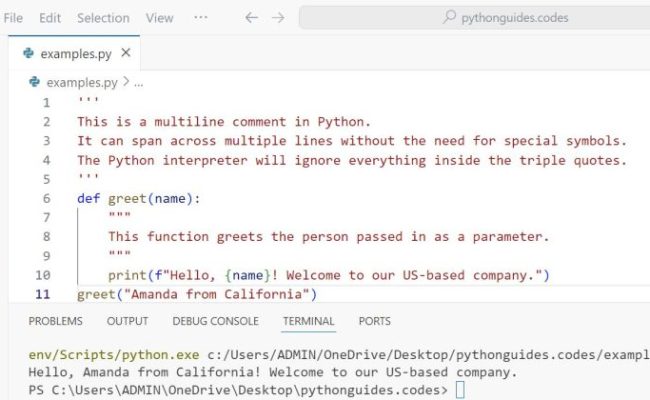The image size is (650, 400).
Task: Switch to the OUTPUT panel tab
Action: coord(127,321)
